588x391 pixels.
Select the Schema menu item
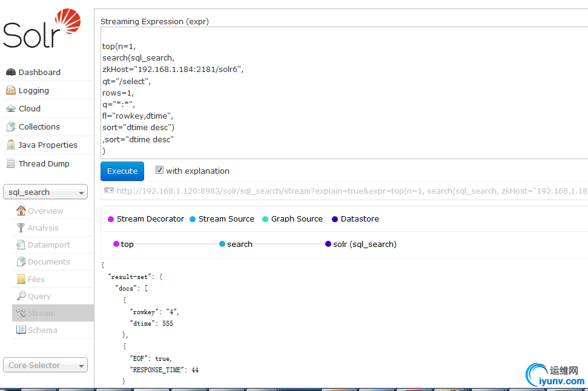[42, 330]
